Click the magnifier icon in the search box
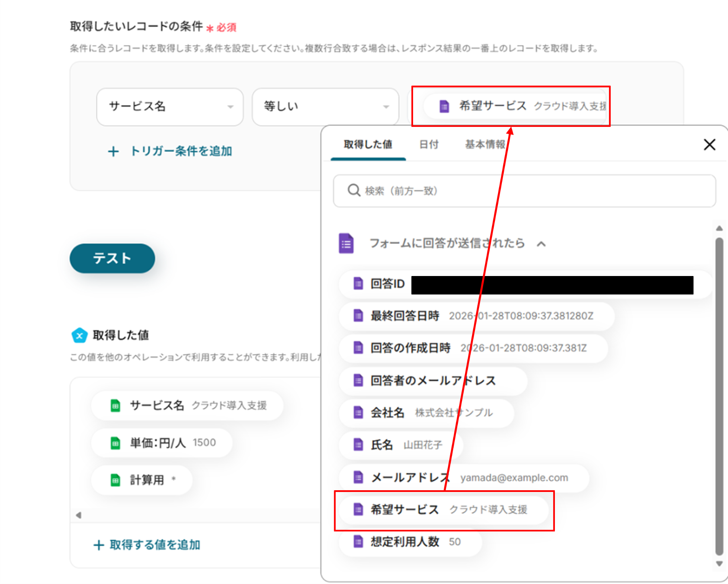Screen dimensions: 728x584 point(353,190)
